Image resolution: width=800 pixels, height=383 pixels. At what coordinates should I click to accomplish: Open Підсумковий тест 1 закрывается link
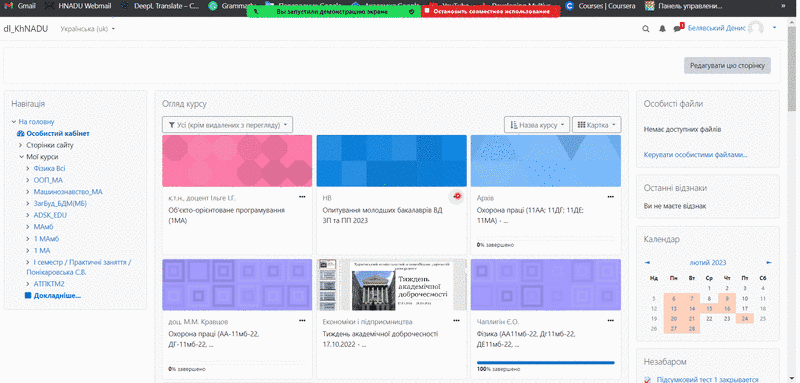707,379
